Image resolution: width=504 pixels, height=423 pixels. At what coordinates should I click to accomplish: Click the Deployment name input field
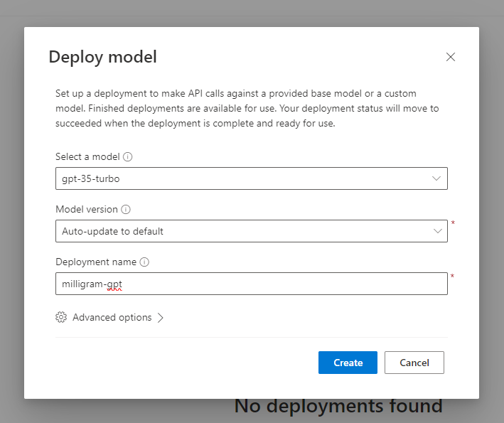pyautogui.click(x=252, y=284)
